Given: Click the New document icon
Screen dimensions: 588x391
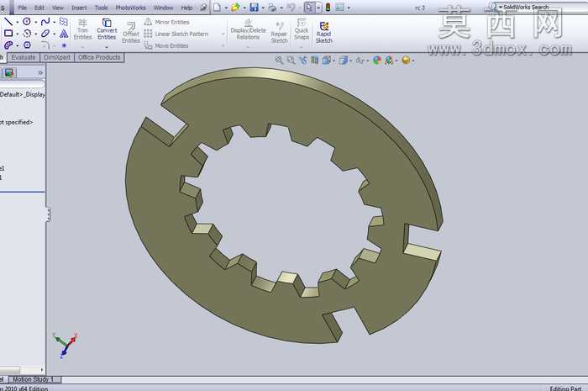Looking at the screenshot, I should [217, 7].
